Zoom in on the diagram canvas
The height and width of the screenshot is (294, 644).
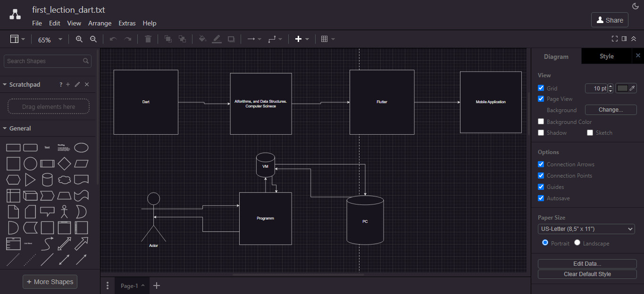(79, 39)
